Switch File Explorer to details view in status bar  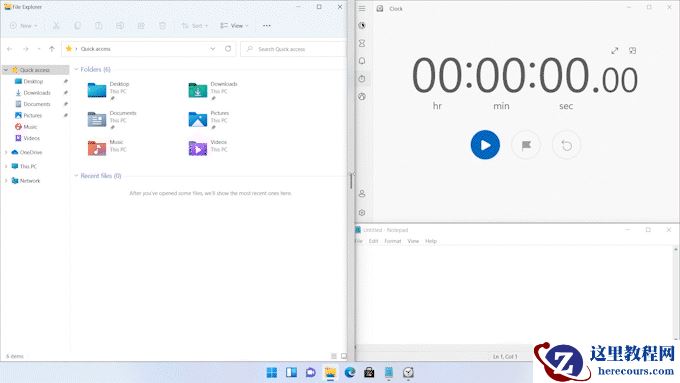pos(334,356)
